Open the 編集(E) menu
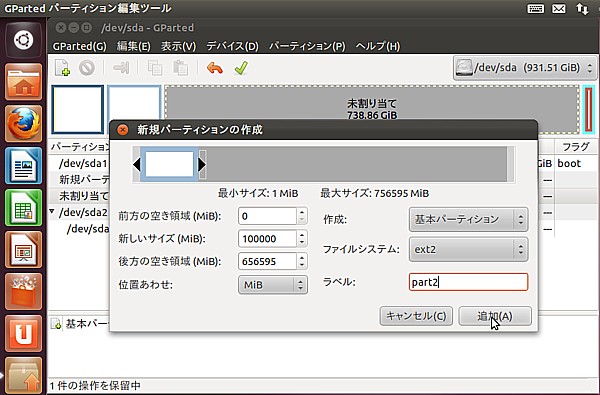 [134, 46]
